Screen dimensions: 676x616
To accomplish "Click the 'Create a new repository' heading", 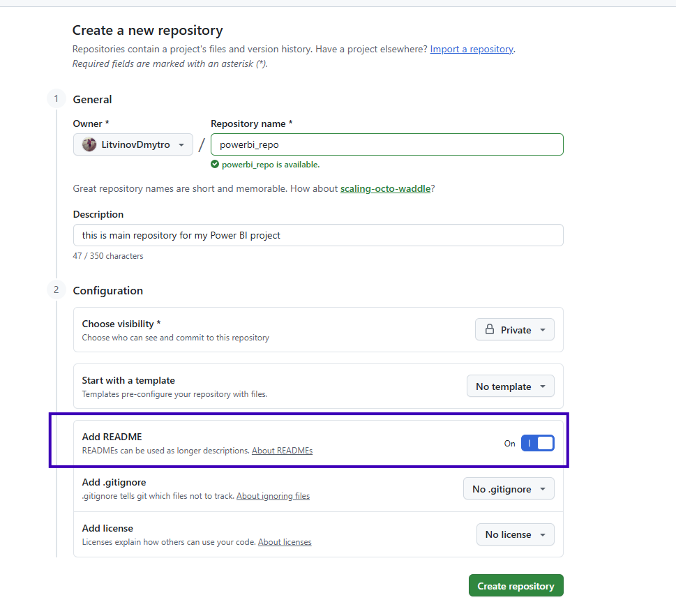I will coord(147,30).
